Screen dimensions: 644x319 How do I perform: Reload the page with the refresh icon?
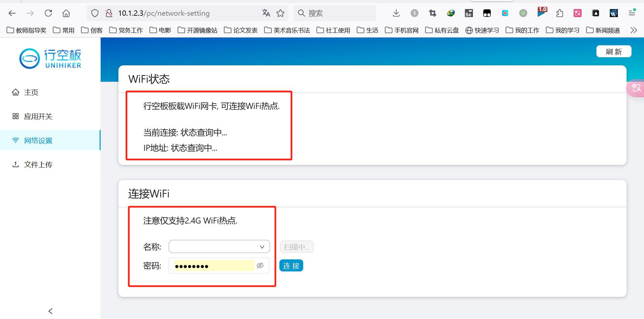point(48,13)
